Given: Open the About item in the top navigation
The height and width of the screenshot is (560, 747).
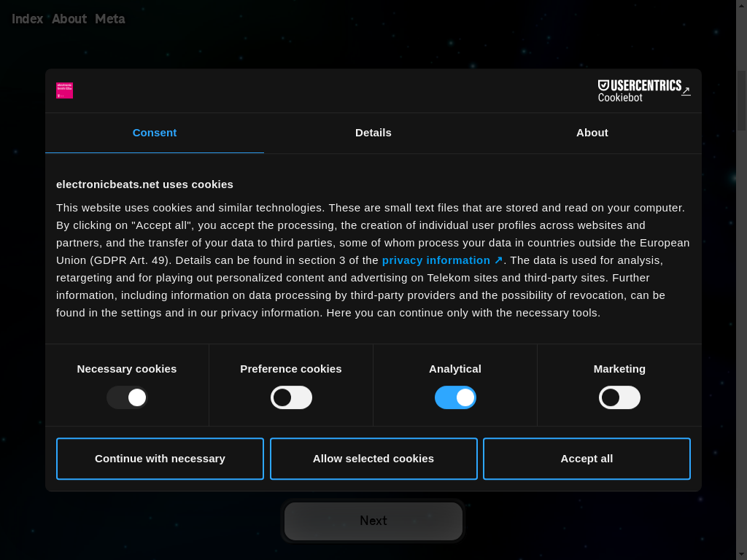Looking at the screenshot, I should tap(69, 19).
